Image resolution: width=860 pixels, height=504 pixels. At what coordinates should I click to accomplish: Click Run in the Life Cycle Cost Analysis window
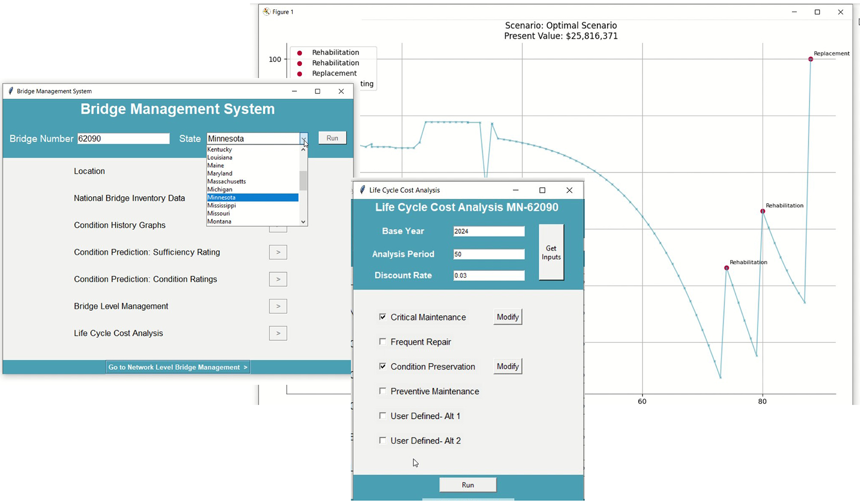click(x=468, y=485)
